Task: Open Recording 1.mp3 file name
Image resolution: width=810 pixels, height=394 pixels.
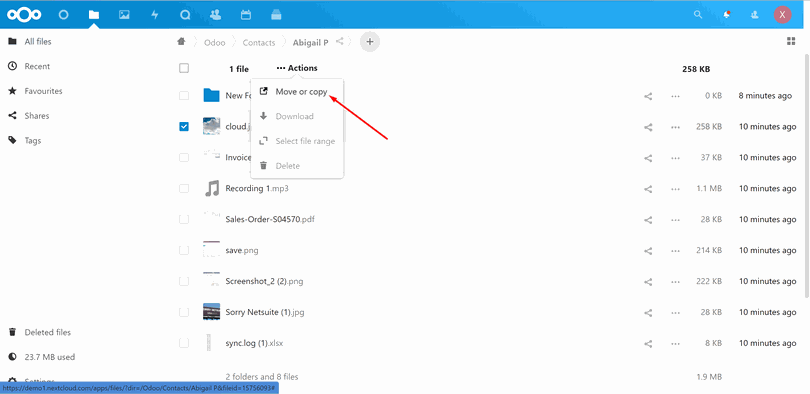Action: pyautogui.click(x=257, y=189)
